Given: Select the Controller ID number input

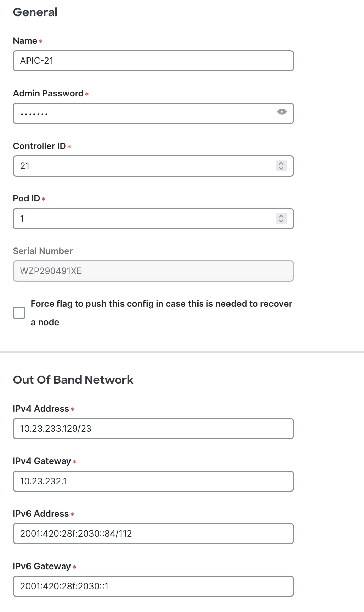Looking at the screenshot, I should click(x=144, y=166).
